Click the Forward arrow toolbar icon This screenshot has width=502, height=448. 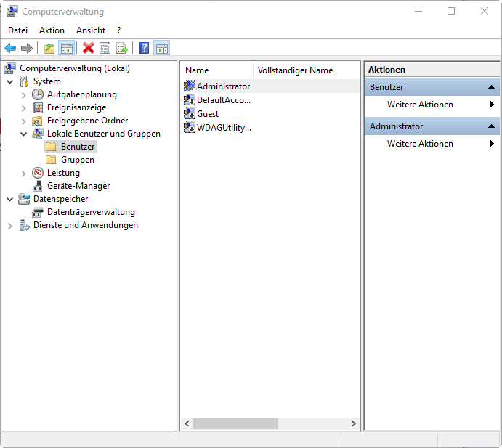pyautogui.click(x=27, y=49)
